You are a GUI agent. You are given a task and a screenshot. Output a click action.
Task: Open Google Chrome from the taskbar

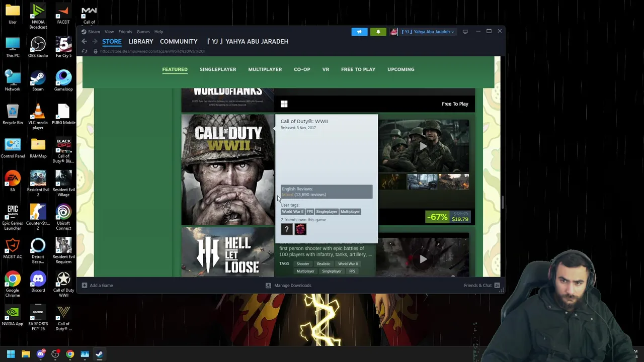click(70, 354)
